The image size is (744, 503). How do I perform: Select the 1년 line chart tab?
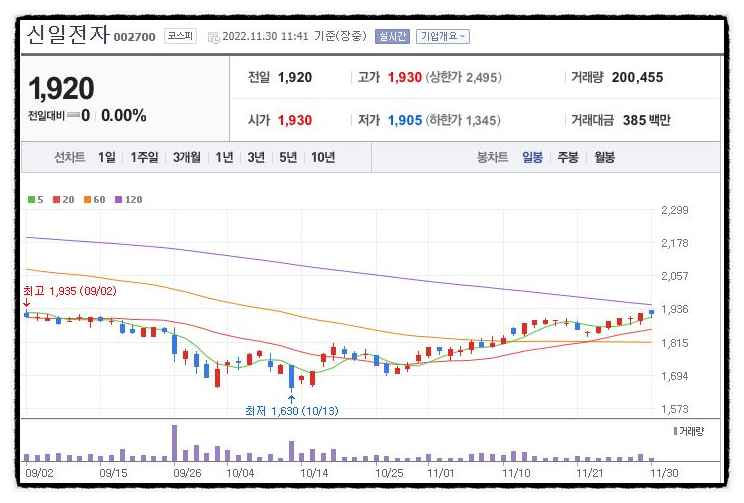click(x=224, y=157)
